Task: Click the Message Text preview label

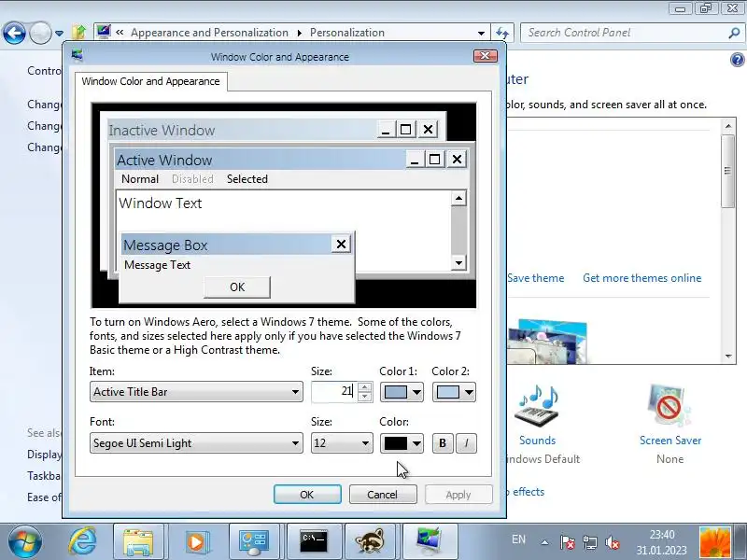Action: click(157, 265)
